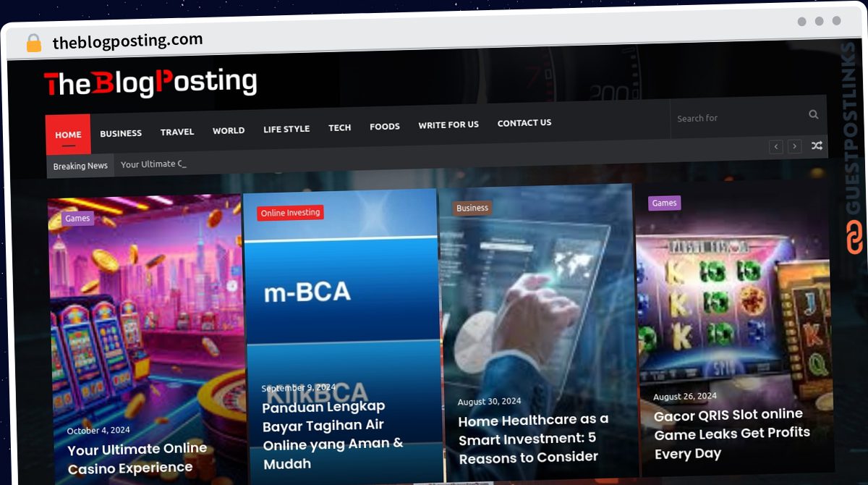The width and height of the screenshot is (868, 485).
Task: Click the TheBlogPosting site logo
Action: tap(150, 83)
